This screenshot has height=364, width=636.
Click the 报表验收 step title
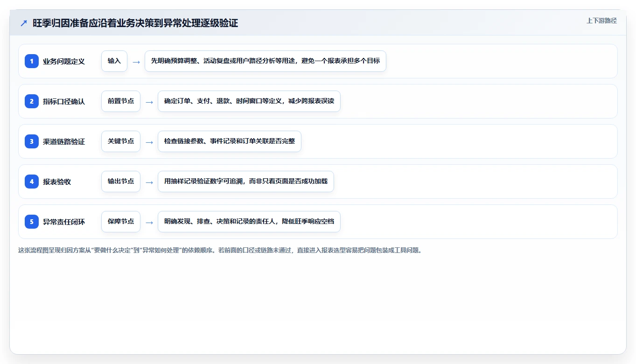pos(57,182)
